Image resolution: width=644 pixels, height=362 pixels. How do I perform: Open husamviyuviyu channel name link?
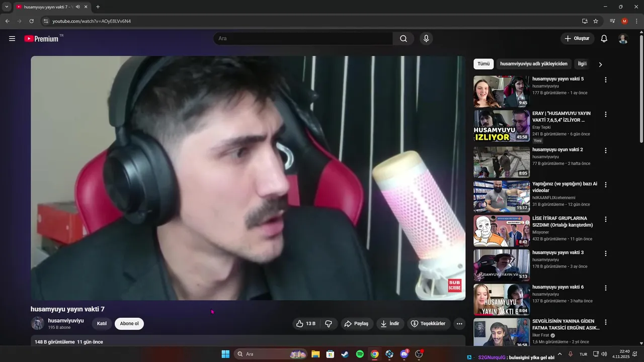pos(66,321)
